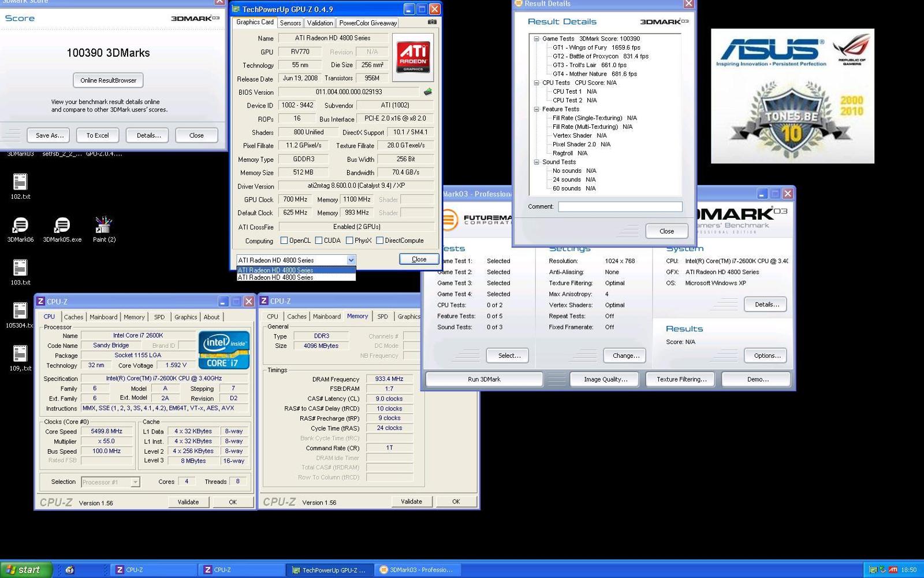Click the 100390 3DMarks score text
Screen dimensions: 924x578
tap(108, 53)
